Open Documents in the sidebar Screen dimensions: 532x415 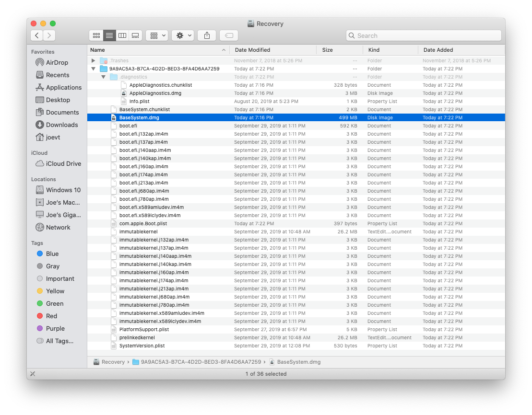(x=58, y=113)
